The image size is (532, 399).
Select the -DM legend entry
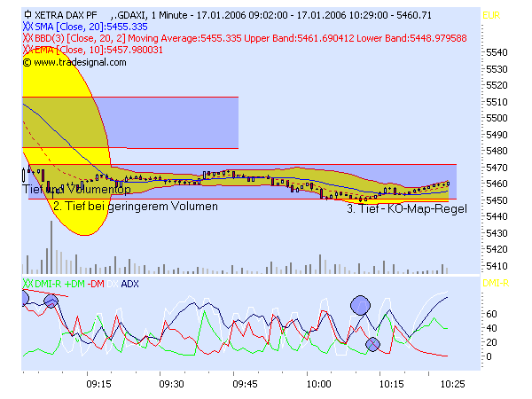tap(96, 284)
